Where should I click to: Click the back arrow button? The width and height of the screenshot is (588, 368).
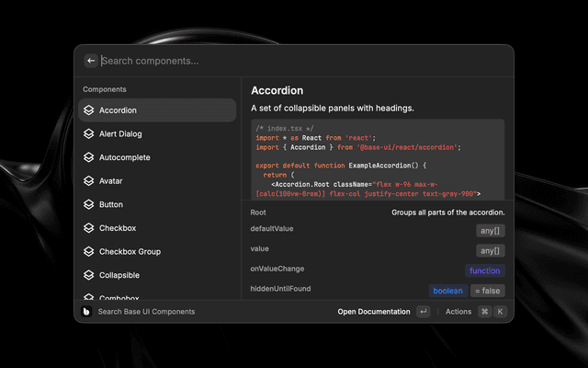(91, 61)
